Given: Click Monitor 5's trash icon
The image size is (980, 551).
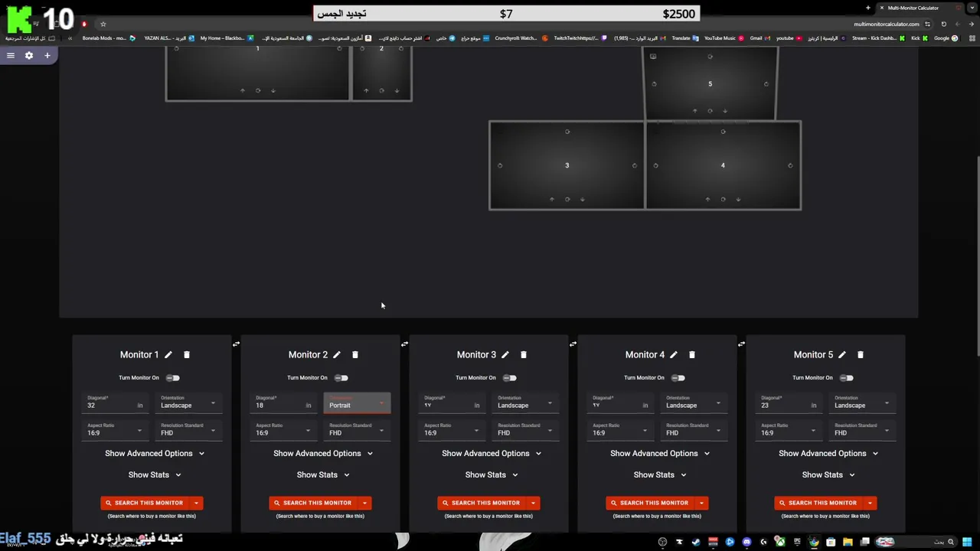Looking at the screenshot, I should 861,354.
